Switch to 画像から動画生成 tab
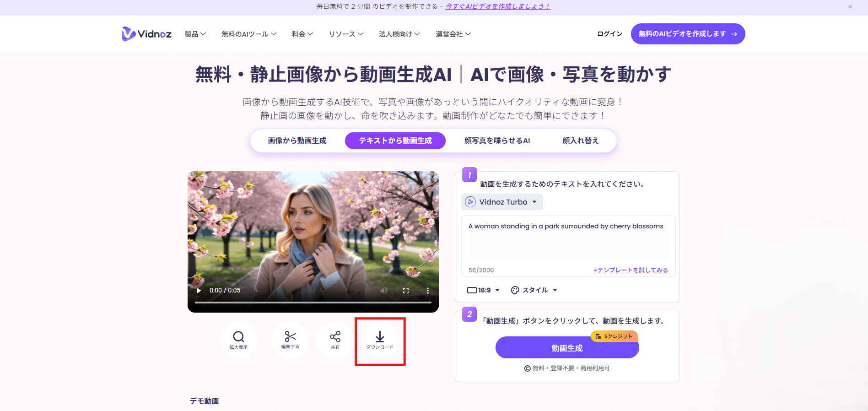The image size is (868, 411). click(x=297, y=141)
